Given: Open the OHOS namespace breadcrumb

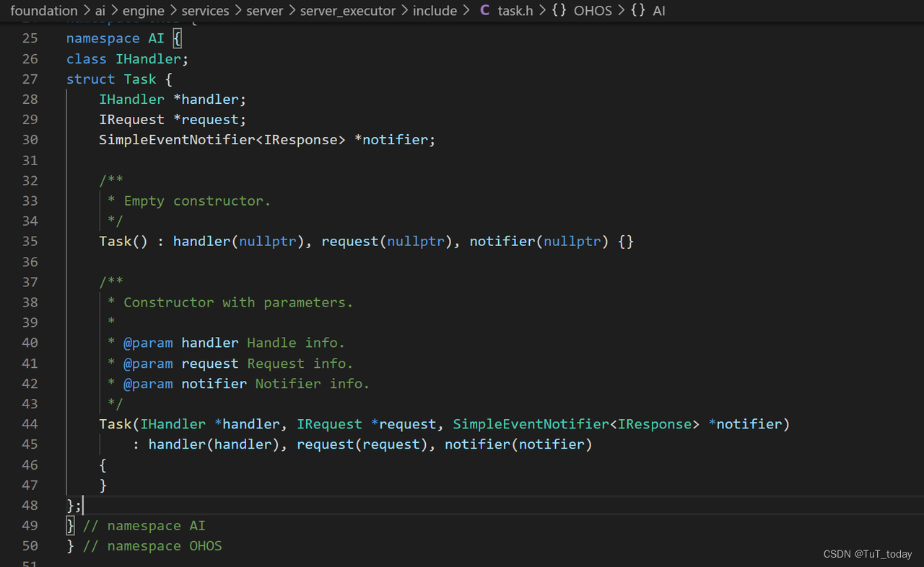Looking at the screenshot, I should 593,11.
